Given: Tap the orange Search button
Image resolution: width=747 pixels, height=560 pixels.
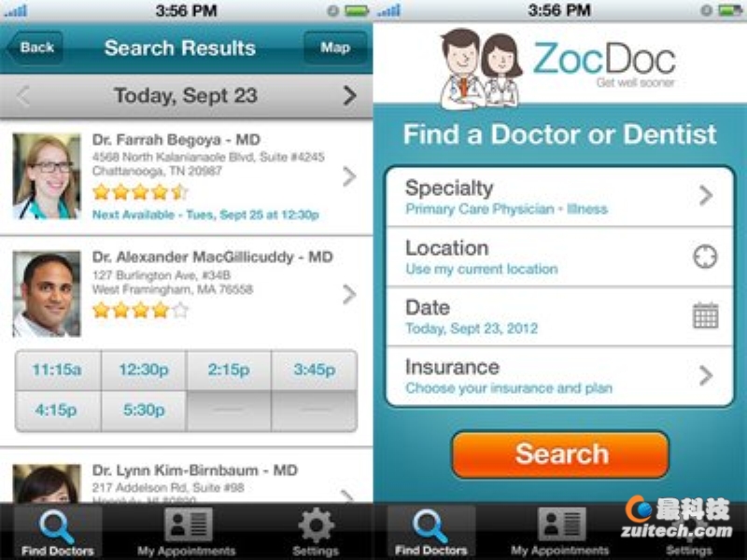Looking at the screenshot, I should pyautogui.click(x=561, y=455).
